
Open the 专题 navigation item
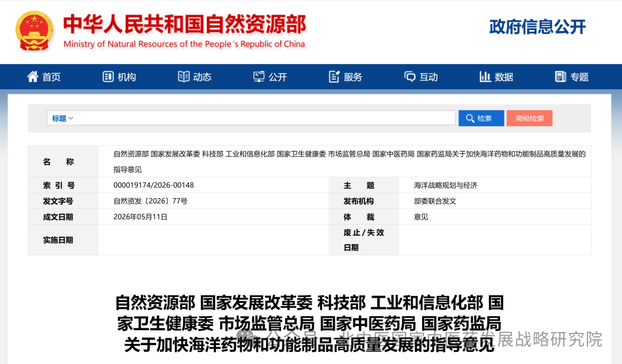[x=572, y=77]
